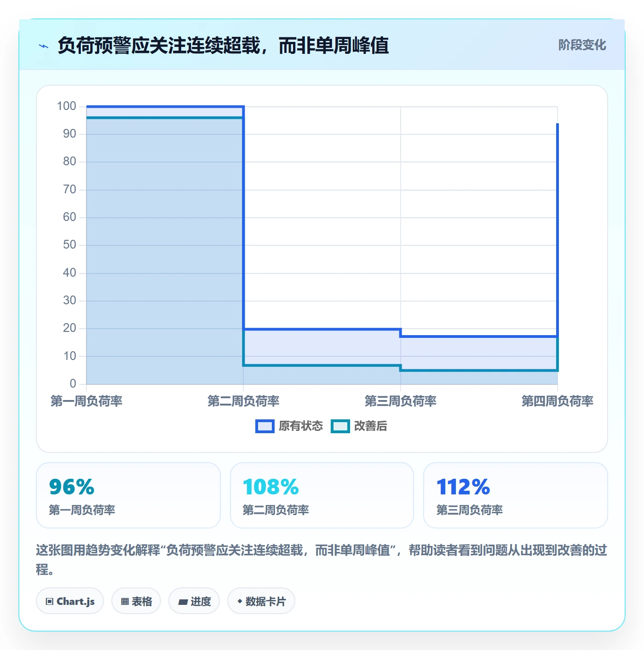Click the y-axis value 20

point(69,328)
